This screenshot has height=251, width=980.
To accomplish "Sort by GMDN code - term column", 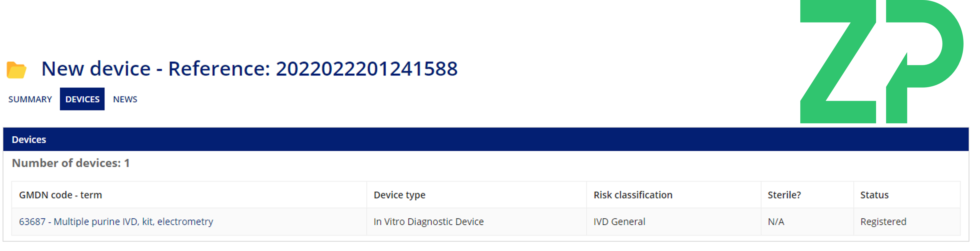I will click(x=61, y=195).
